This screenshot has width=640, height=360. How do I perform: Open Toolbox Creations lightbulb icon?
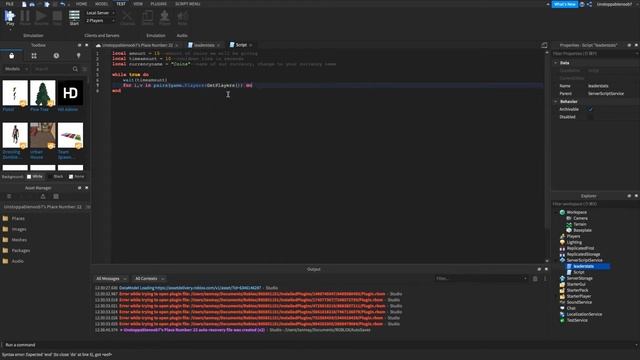click(78, 56)
